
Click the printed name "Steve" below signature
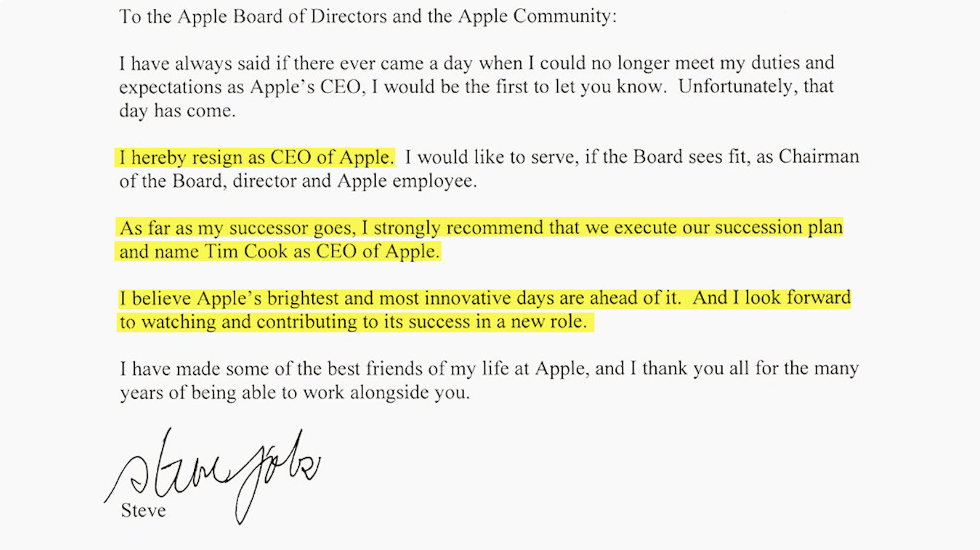pyautogui.click(x=143, y=510)
